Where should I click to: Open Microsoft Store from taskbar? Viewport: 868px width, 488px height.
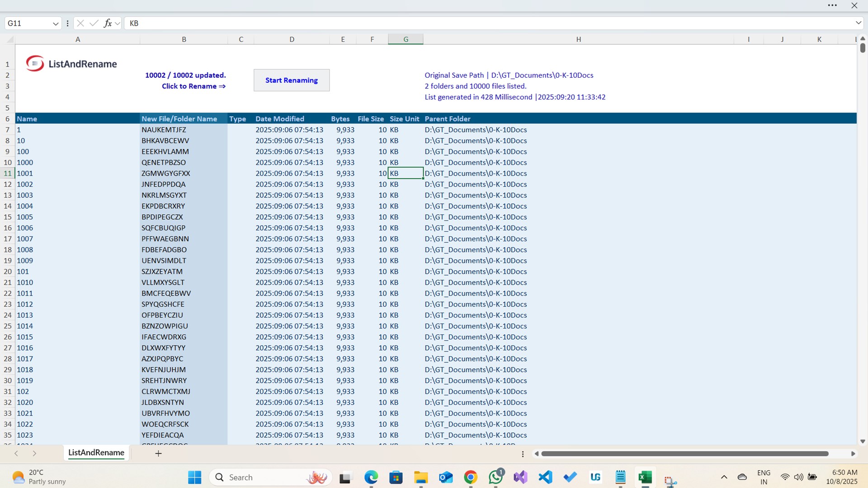pos(396,477)
